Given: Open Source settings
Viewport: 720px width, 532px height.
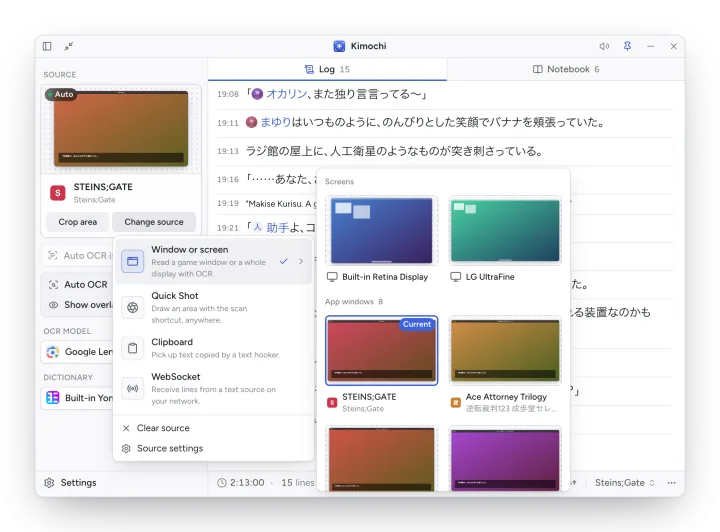Looking at the screenshot, I should [x=214, y=448].
